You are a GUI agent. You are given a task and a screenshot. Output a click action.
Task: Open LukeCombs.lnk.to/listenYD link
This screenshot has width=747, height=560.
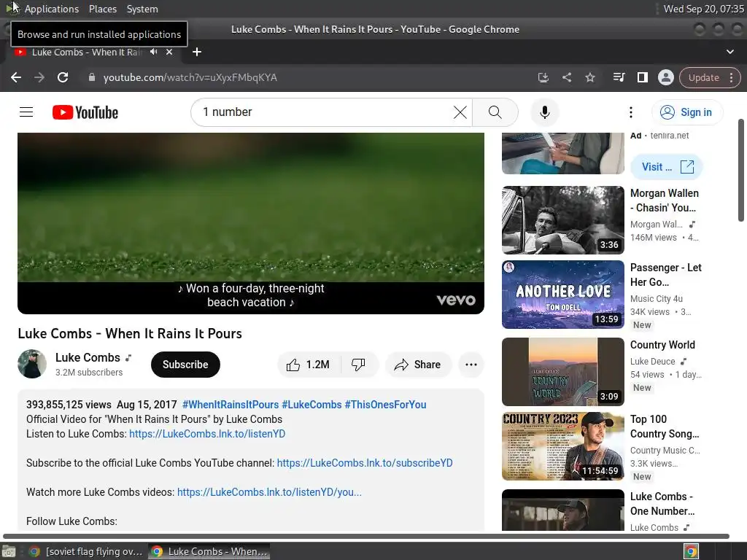[x=207, y=434]
